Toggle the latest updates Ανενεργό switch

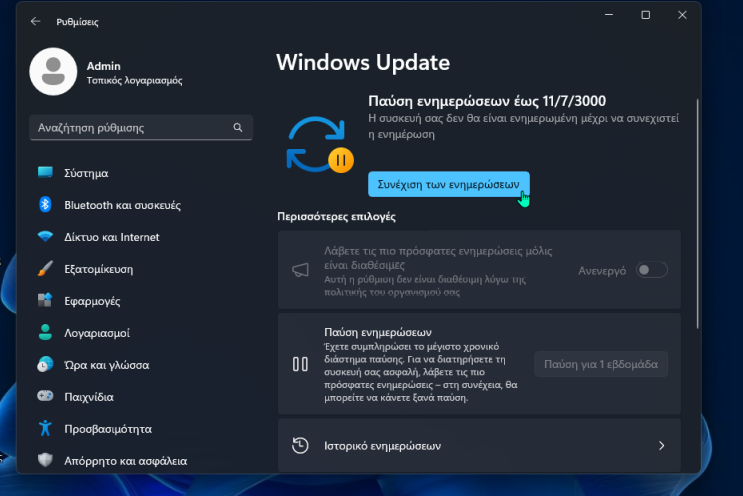(652, 270)
